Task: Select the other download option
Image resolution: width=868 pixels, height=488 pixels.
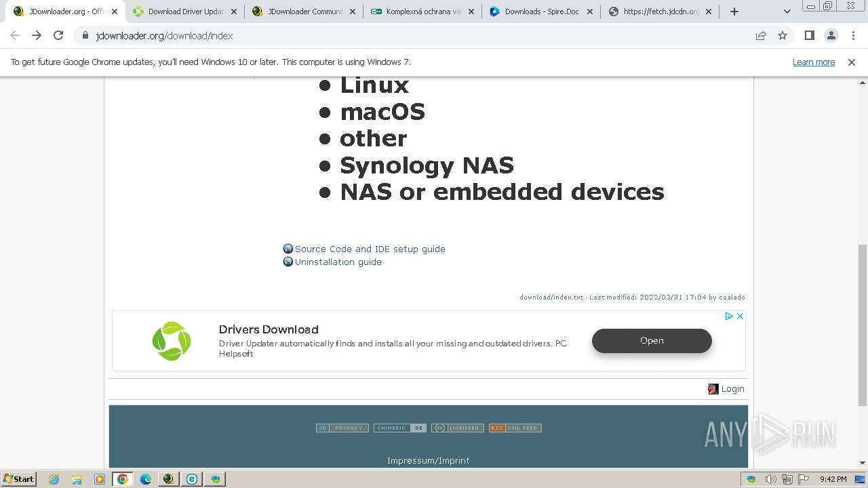Action: coord(374,138)
